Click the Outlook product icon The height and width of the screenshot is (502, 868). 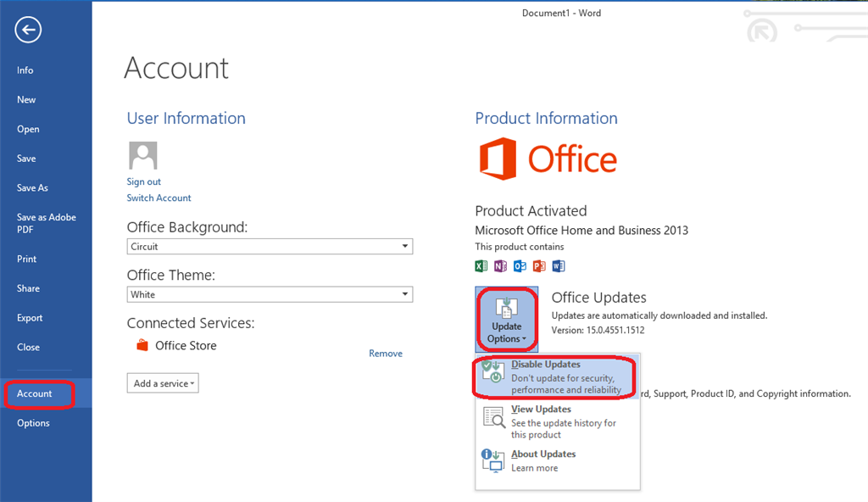(x=520, y=266)
